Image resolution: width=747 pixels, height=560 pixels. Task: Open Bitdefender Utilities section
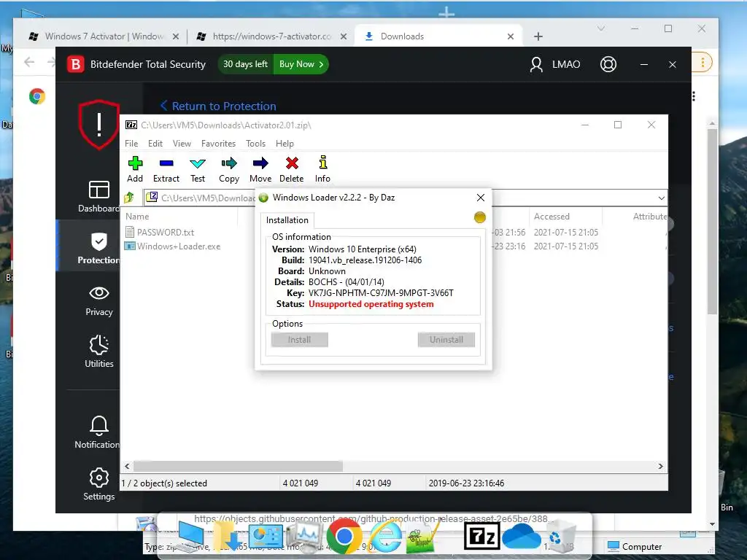click(x=98, y=351)
